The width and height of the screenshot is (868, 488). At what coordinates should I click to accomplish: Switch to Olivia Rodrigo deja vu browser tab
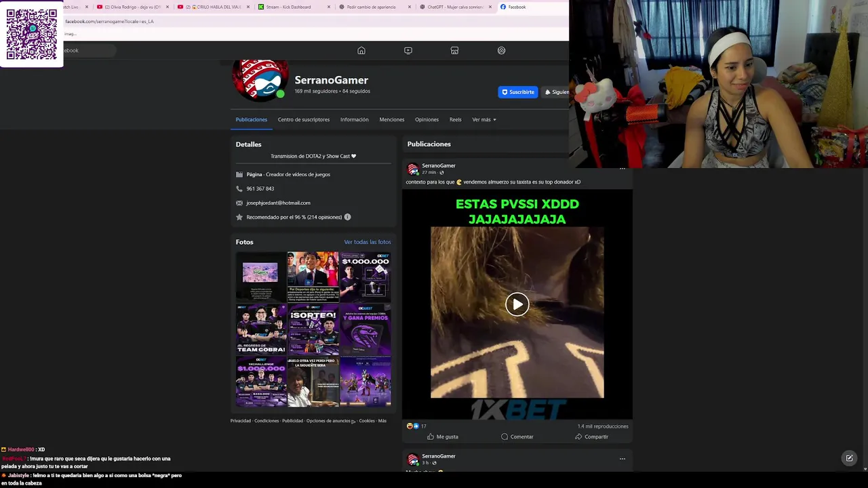coord(132,7)
